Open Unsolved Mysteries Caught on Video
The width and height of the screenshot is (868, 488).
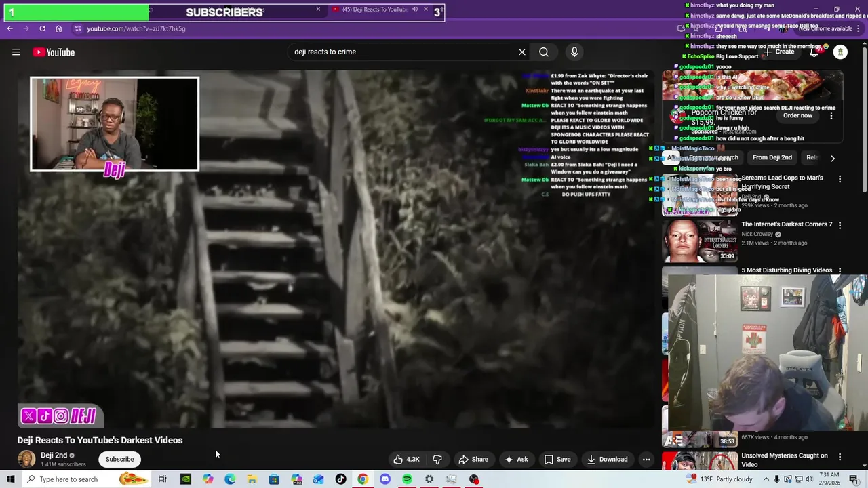(785, 460)
